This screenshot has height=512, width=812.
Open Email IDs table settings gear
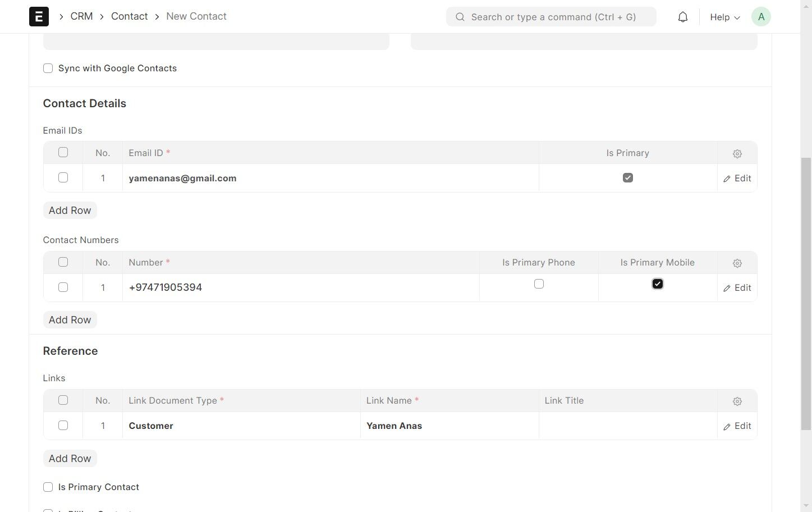click(737, 153)
